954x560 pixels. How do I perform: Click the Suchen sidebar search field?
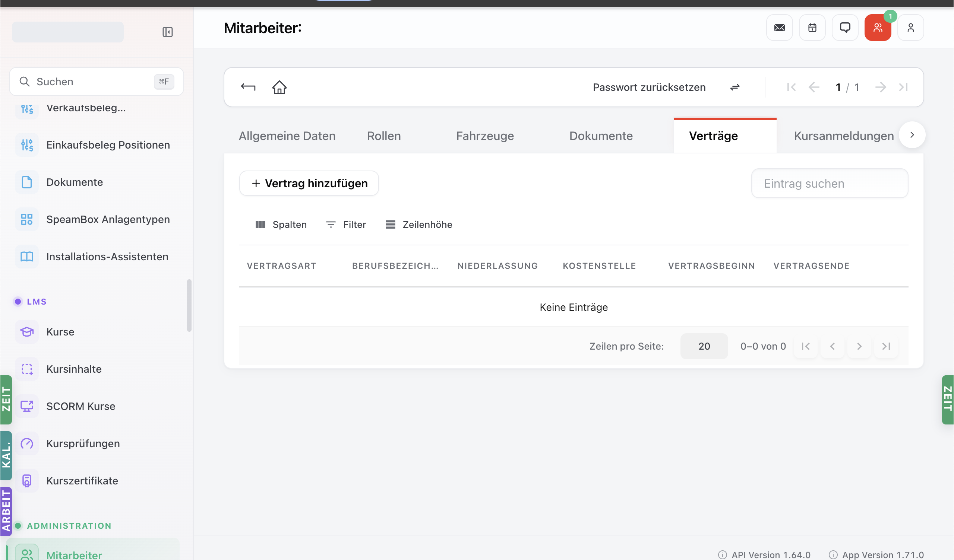coord(96,82)
